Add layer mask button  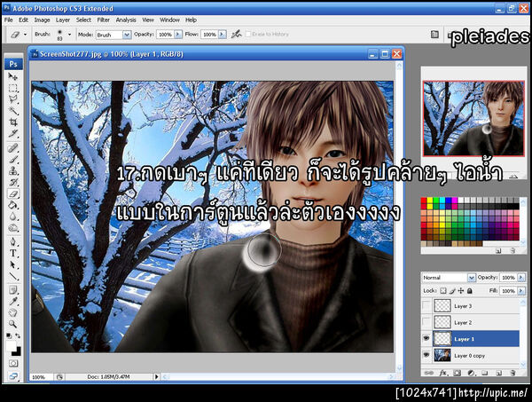pos(457,373)
